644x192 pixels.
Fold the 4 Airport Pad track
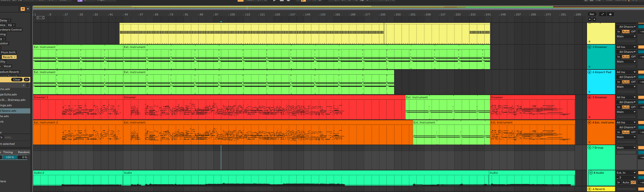coord(590,72)
